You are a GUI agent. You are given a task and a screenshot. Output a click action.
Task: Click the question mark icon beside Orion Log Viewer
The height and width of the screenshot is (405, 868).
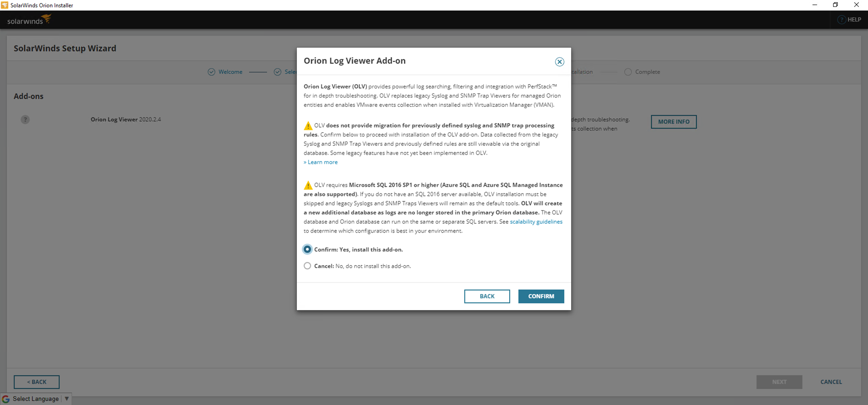[x=25, y=120]
